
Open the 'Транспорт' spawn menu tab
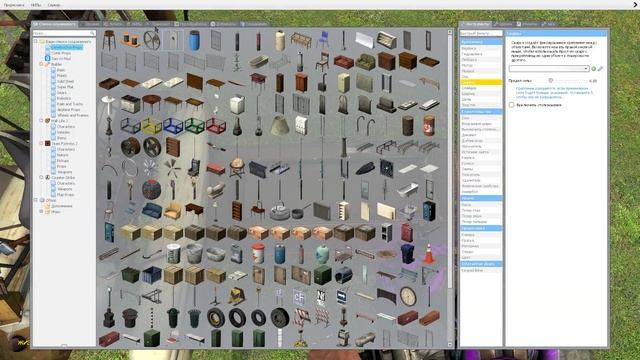(x=158, y=24)
